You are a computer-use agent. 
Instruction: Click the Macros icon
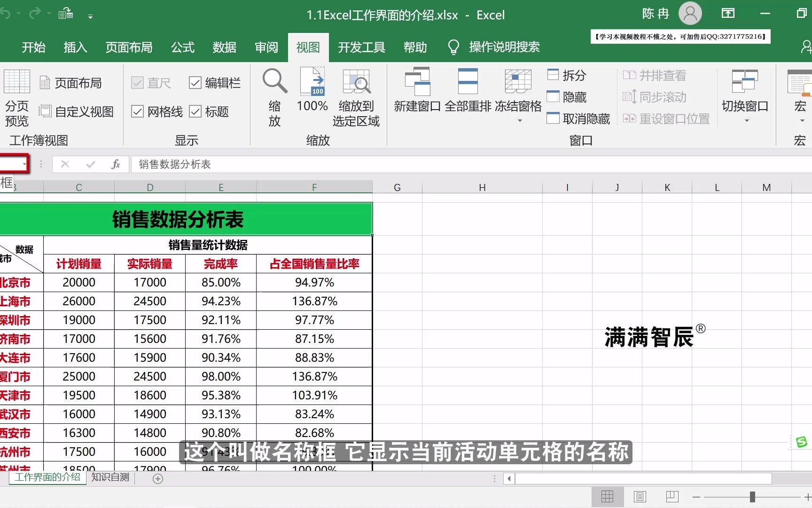(800, 82)
